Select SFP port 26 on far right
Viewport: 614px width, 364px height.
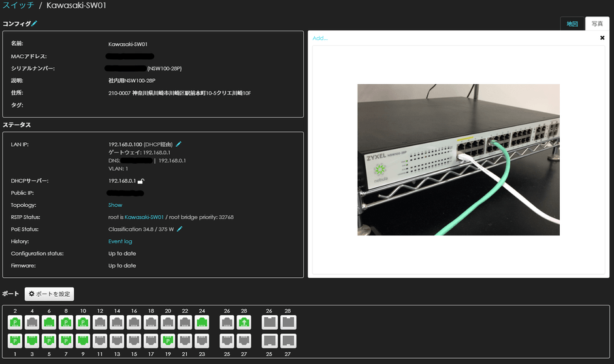point(268,322)
